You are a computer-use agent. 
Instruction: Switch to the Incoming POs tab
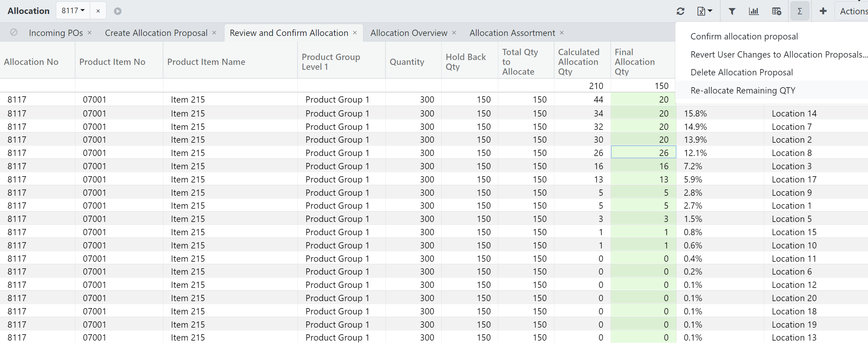tap(56, 33)
